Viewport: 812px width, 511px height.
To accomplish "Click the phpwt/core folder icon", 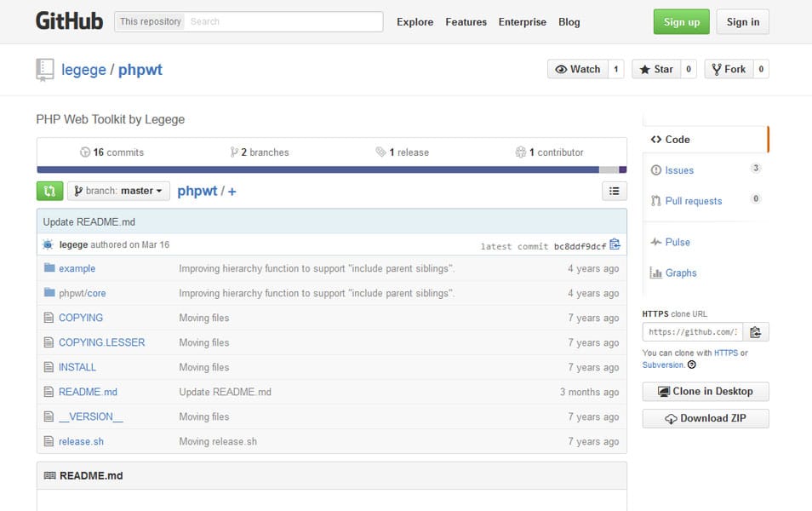I will point(49,292).
